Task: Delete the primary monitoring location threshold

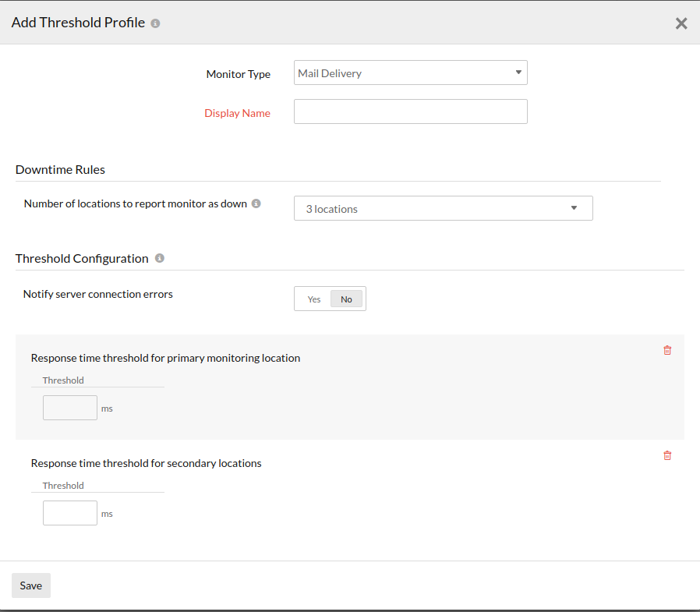Action: coord(667,351)
